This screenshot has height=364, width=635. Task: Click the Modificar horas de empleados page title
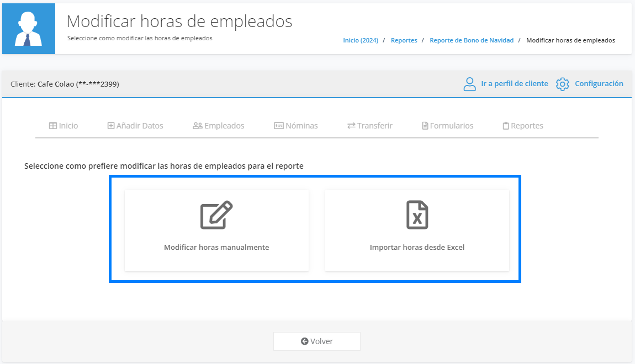(x=179, y=21)
